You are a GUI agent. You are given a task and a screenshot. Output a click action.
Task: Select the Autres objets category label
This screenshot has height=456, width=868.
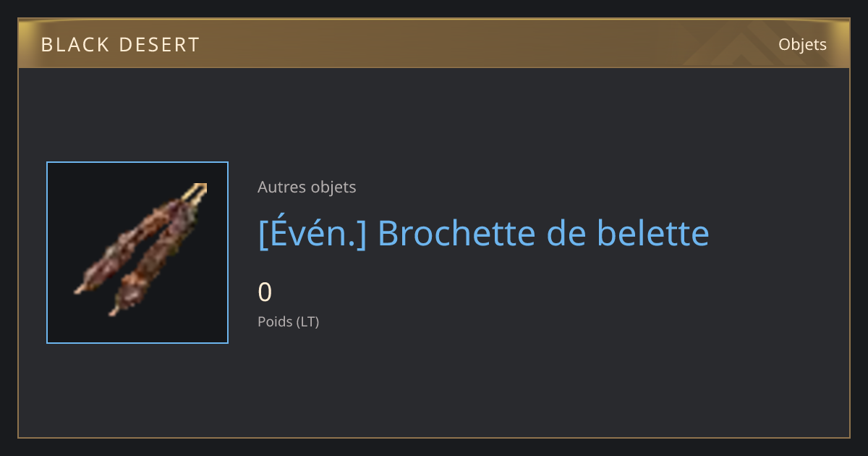(x=307, y=187)
